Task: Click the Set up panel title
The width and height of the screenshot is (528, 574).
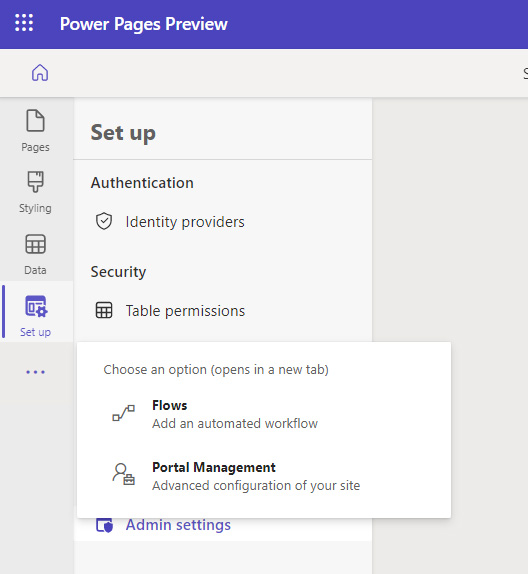Action: 123,133
